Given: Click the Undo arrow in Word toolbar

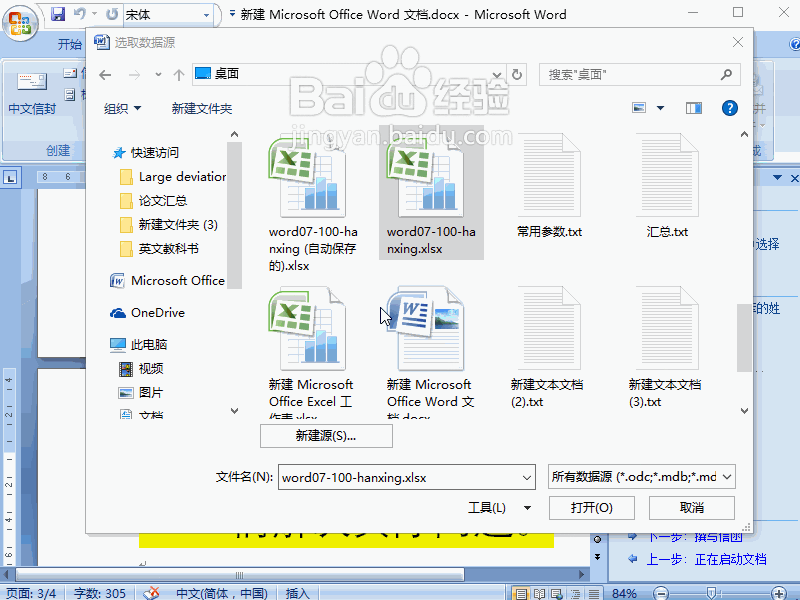Looking at the screenshot, I should 80,14.
